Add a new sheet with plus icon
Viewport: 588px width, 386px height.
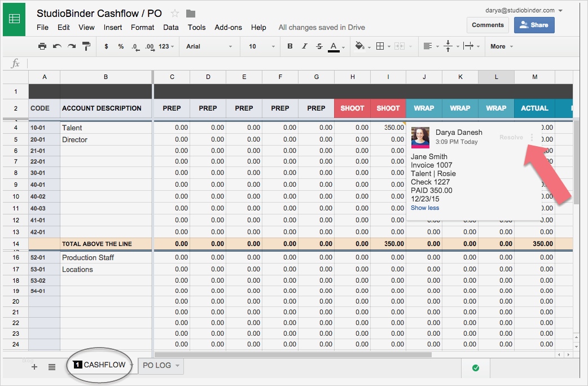(34, 367)
